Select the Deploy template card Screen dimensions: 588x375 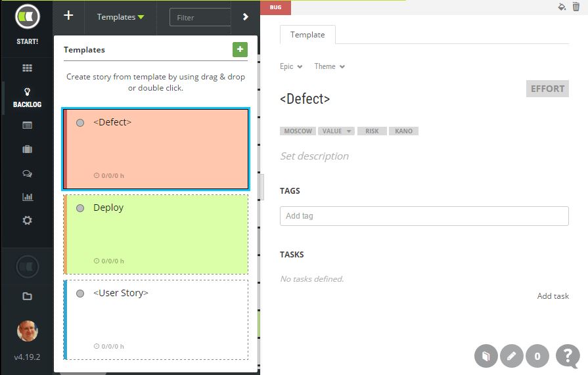click(x=156, y=234)
